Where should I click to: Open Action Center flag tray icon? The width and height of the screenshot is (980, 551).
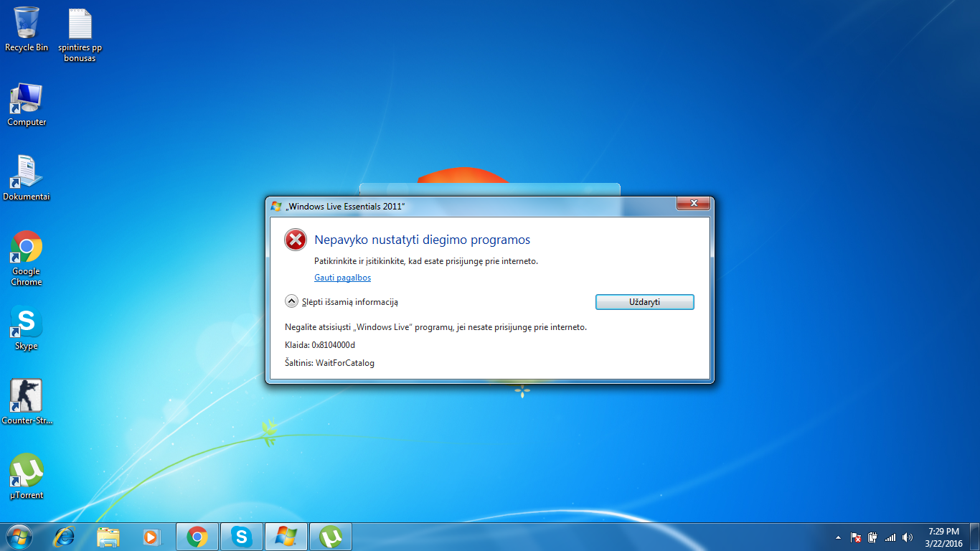pyautogui.click(x=856, y=537)
